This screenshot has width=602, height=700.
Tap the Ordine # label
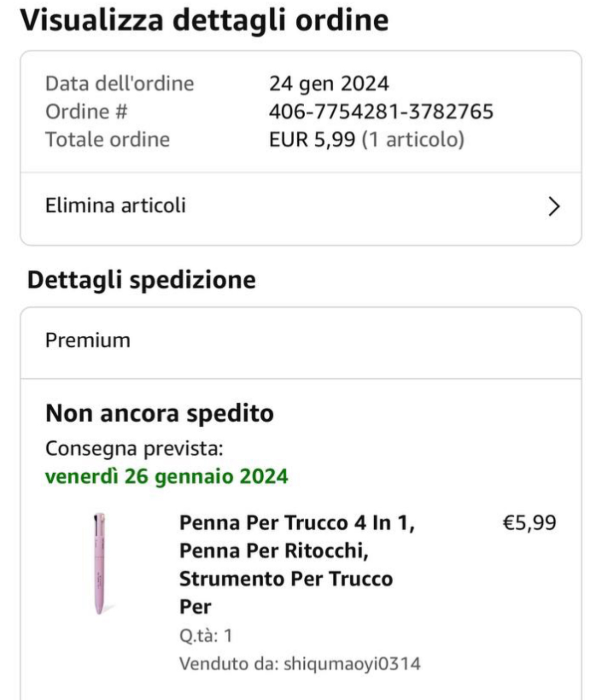tap(86, 112)
